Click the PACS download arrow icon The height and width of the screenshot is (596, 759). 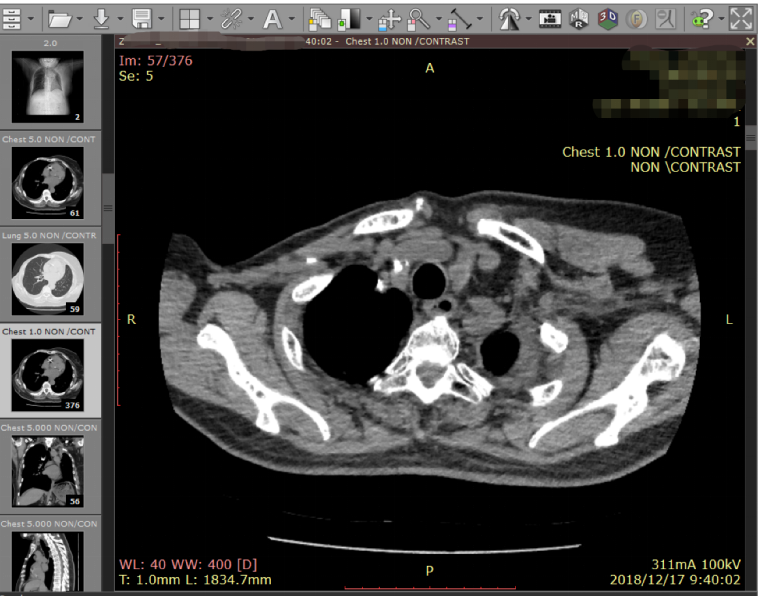tap(101, 19)
